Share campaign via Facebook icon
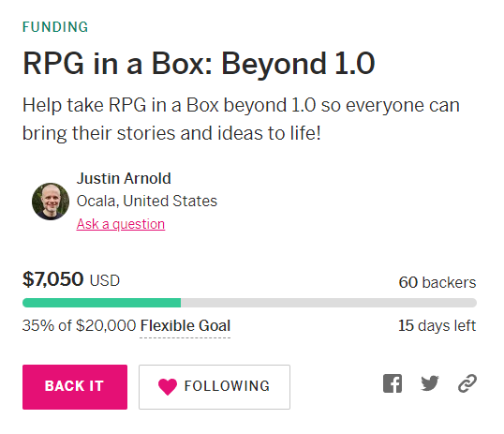The image size is (504, 434). pos(393,383)
